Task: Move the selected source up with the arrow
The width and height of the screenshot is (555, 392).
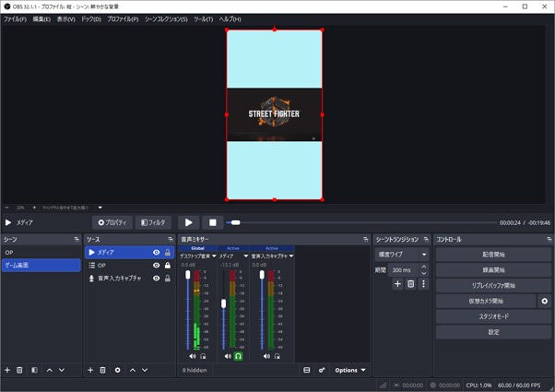Action: pyautogui.click(x=132, y=370)
